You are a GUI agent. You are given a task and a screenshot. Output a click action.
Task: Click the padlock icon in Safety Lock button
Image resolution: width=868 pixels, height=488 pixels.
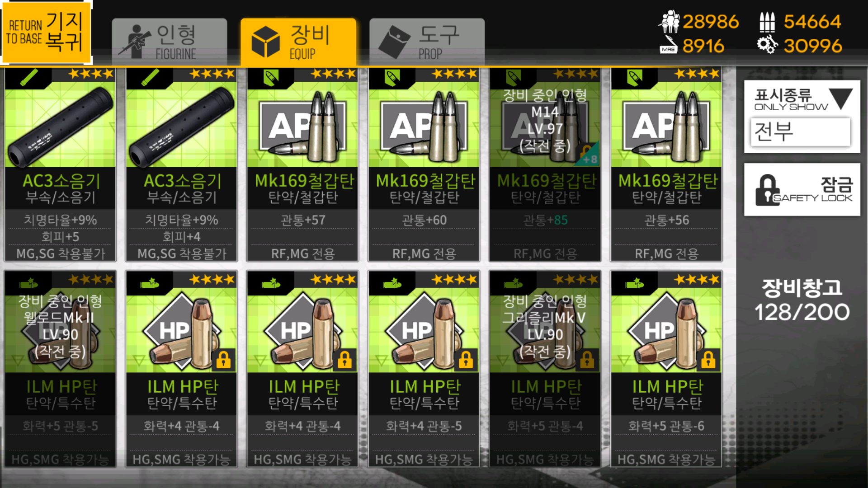tap(768, 190)
